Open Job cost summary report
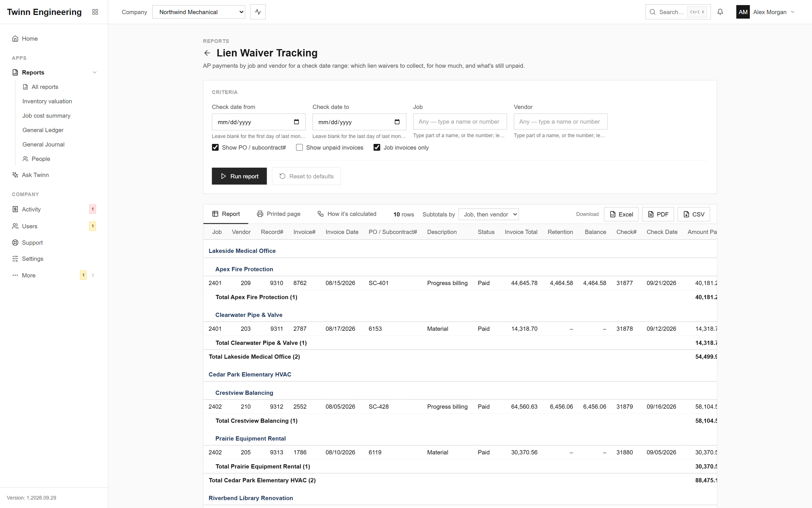This screenshot has width=812, height=508. 46,116
